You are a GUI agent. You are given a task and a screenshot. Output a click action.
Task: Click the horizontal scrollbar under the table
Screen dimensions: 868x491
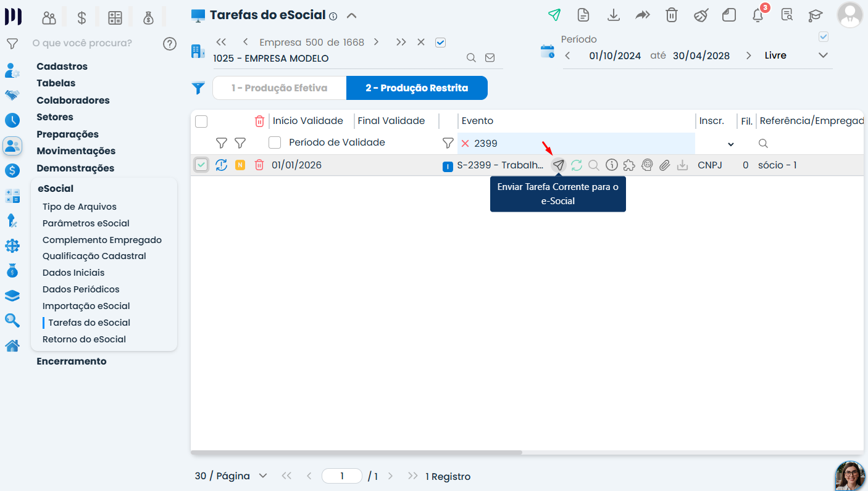click(356, 452)
